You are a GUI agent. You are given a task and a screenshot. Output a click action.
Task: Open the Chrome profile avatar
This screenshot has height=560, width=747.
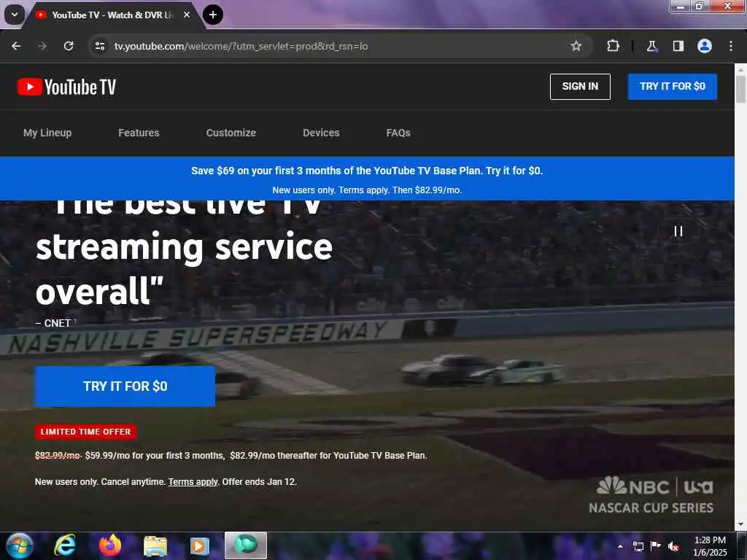click(x=705, y=46)
